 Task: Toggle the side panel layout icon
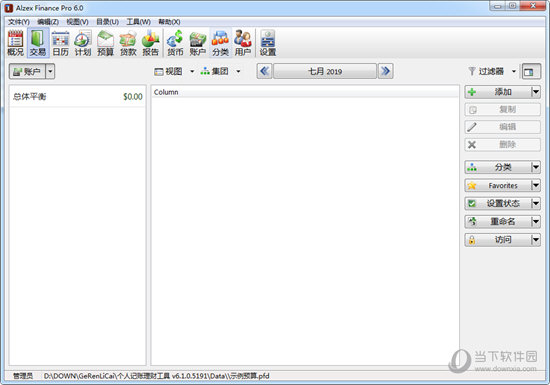tap(531, 72)
